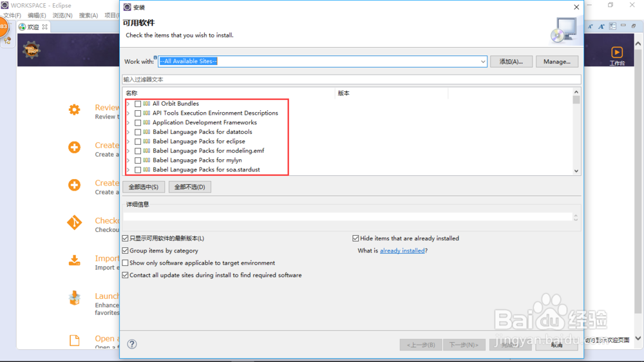Select the 欢迎 welcome tab
The height and width of the screenshot is (362, 644).
33,27
